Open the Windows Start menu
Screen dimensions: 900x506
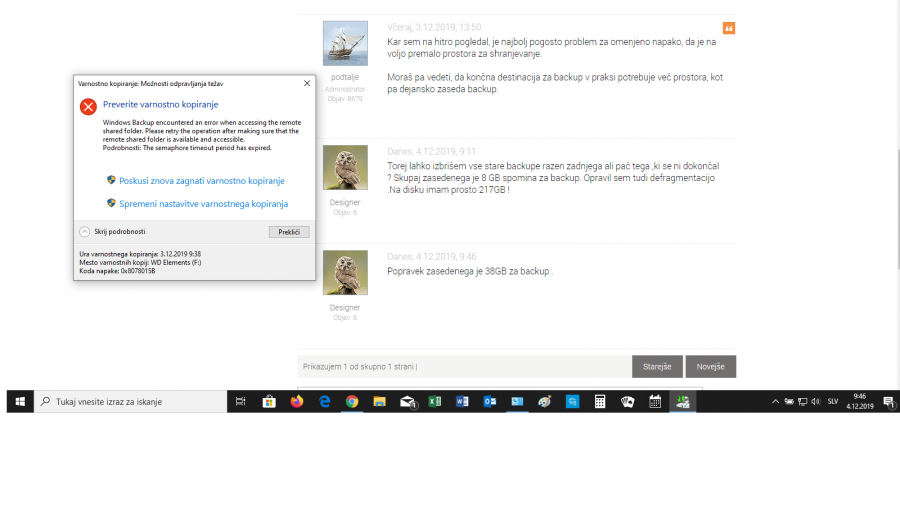(x=19, y=401)
